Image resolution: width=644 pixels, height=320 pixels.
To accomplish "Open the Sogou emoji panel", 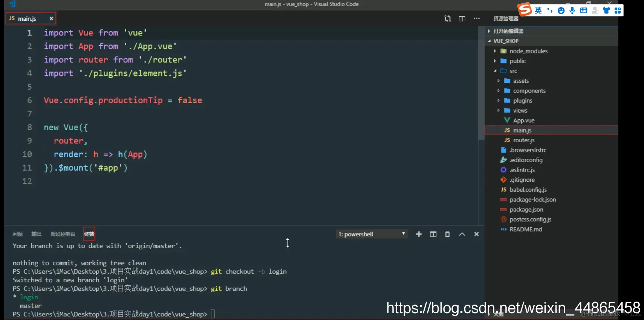I will click(x=561, y=11).
